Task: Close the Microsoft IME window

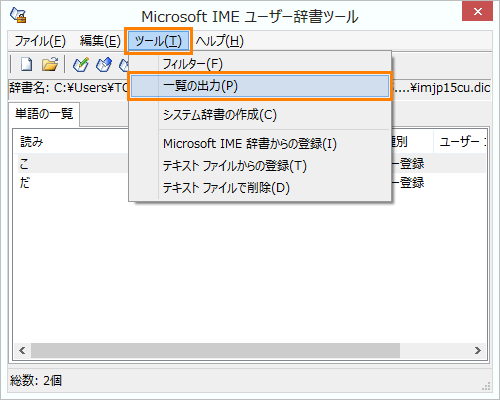Action: click(477, 12)
